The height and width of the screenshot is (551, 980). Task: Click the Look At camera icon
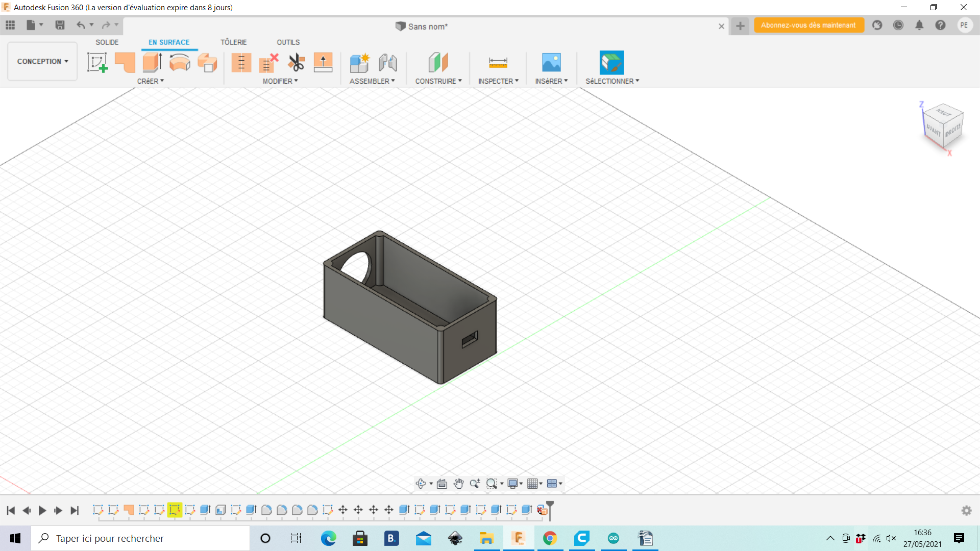point(442,484)
